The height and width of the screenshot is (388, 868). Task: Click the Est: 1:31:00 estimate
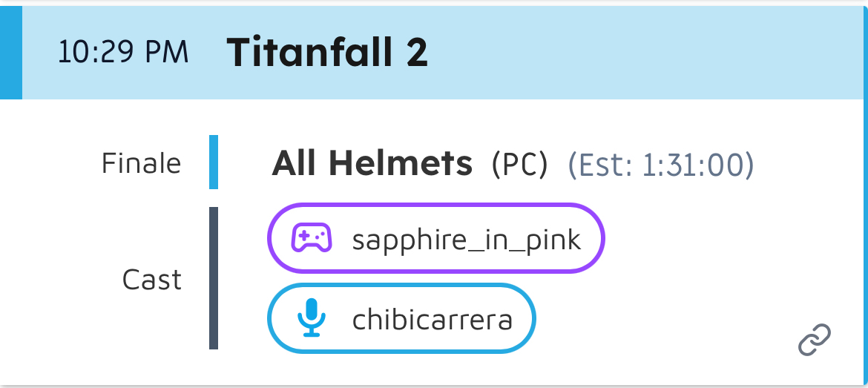pos(660,165)
